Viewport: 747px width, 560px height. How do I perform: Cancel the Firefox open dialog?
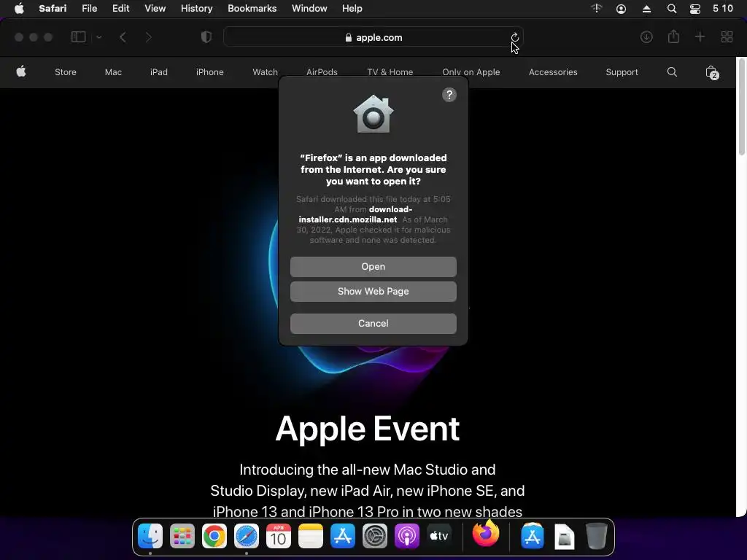click(373, 323)
